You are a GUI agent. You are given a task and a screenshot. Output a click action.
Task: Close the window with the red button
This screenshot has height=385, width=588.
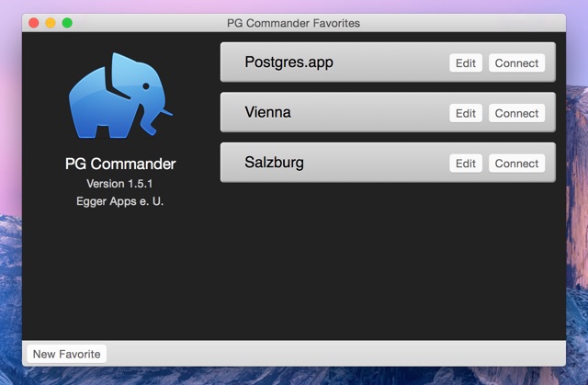tap(34, 23)
